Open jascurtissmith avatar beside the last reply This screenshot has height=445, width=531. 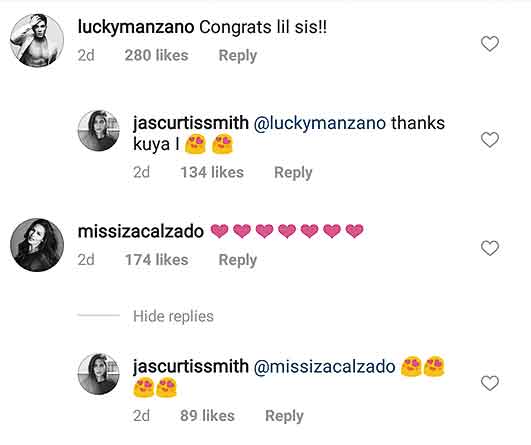99,374
